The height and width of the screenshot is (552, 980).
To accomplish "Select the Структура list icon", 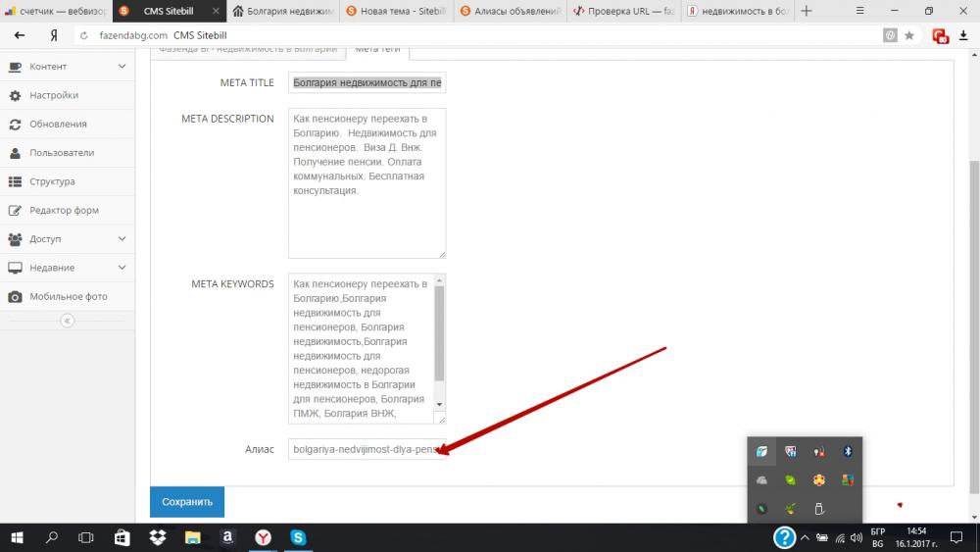I will 15,181.
